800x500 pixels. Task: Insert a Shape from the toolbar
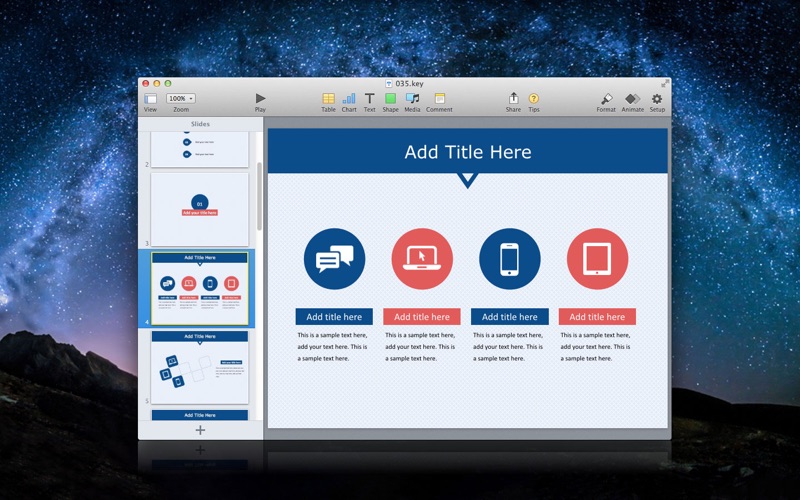[390, 98]
